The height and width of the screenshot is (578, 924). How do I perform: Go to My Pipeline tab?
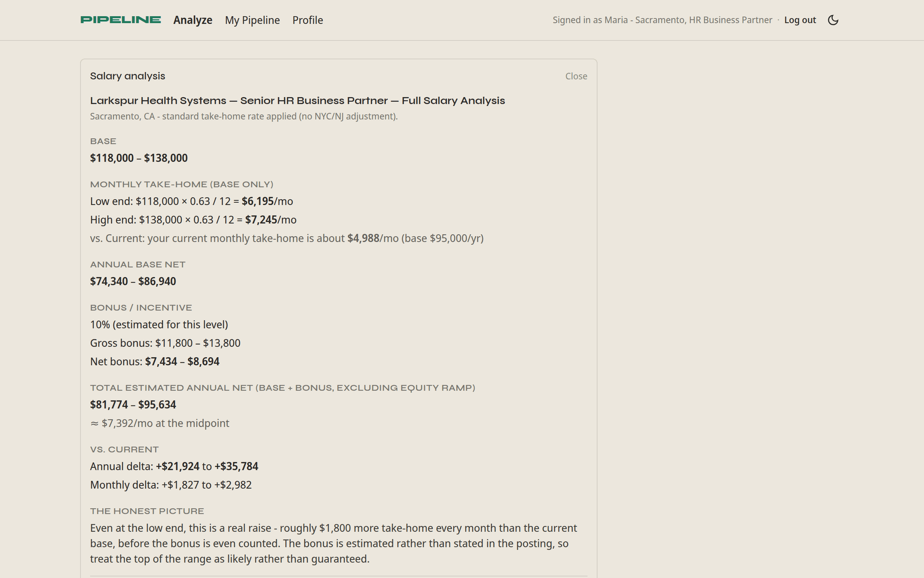point(253,20)
